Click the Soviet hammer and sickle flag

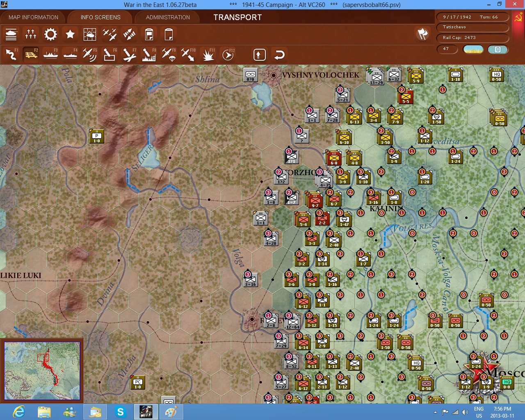point(518,18)
